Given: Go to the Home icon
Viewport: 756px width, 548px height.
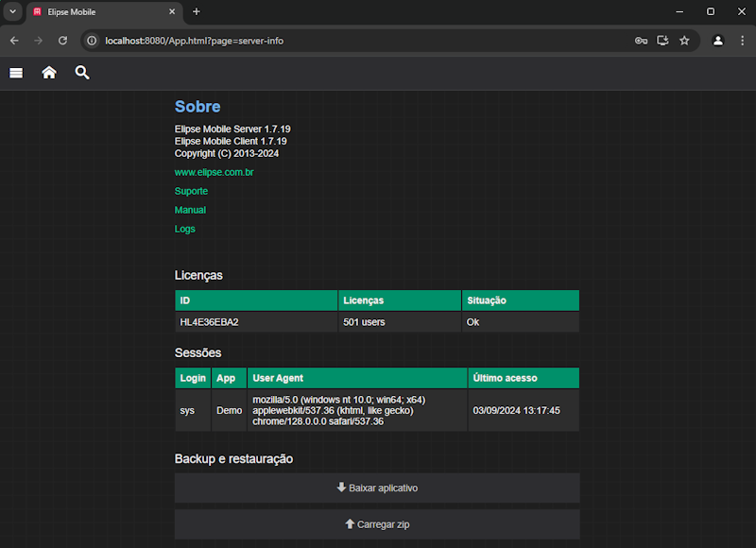Looking at the screenshot, I should click(49, 73).
